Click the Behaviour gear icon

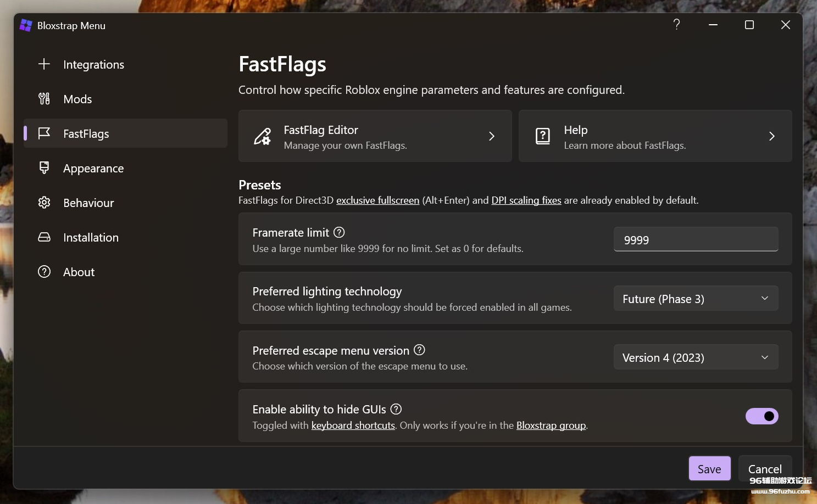pyautogui.click(x=44, y=203)
